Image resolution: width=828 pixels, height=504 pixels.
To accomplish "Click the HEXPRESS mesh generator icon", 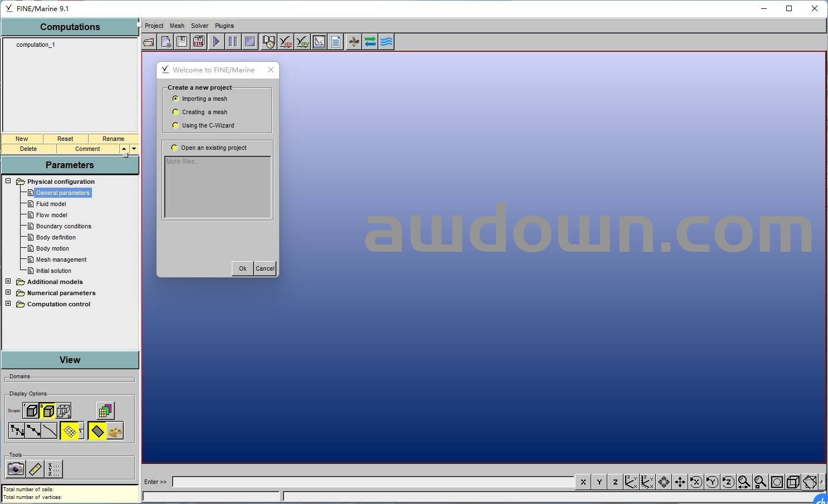I will (x=286, y=42).
